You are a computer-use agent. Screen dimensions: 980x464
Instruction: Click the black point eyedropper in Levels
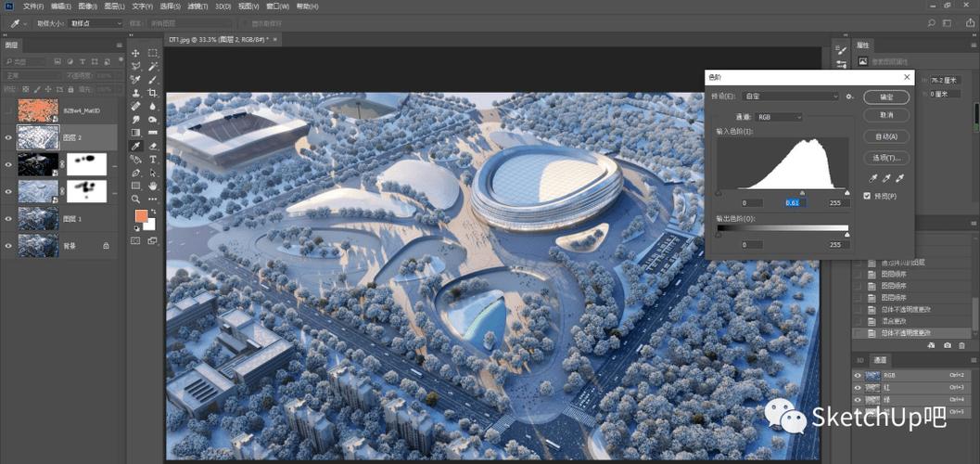click(872, 177)
